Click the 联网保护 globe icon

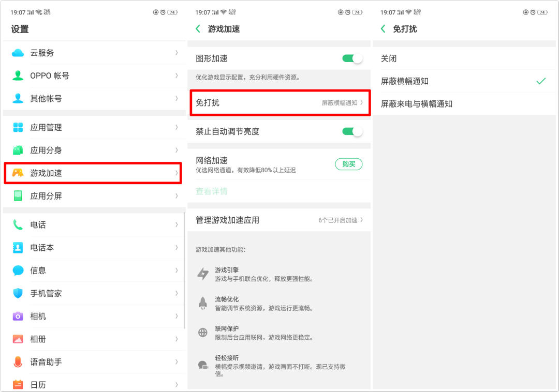[203, 333]
